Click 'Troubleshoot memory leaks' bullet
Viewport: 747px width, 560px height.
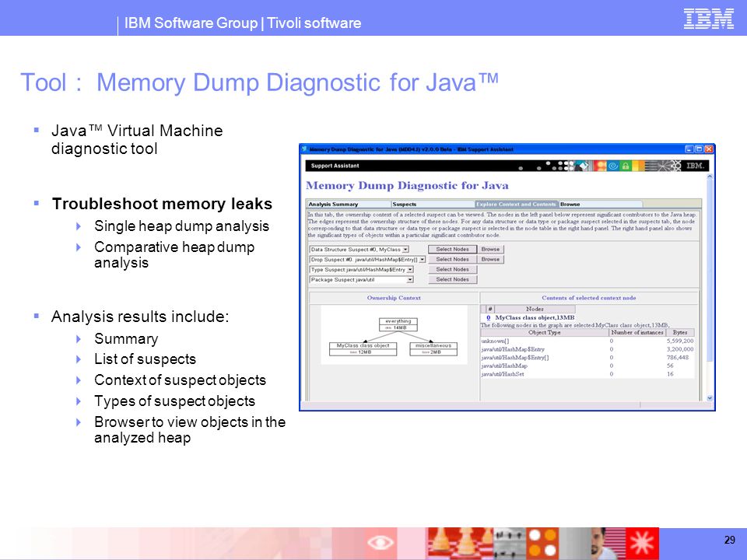point(162,204)
